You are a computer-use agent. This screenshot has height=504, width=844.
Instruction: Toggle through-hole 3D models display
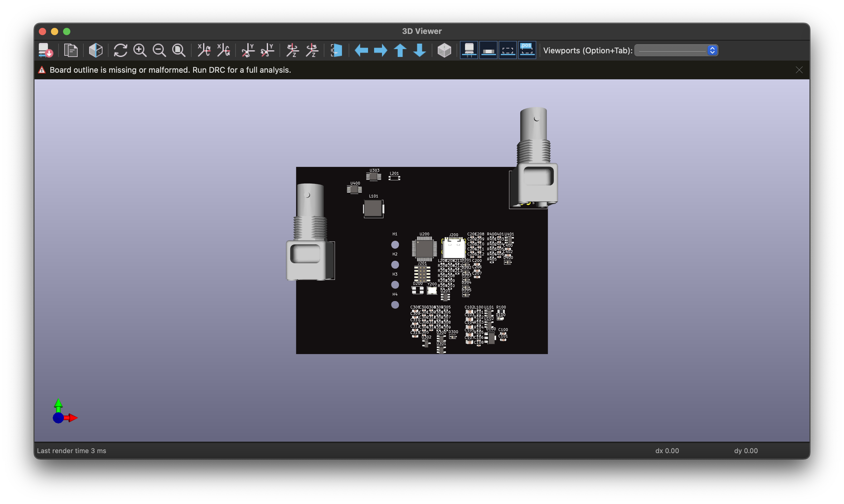tap(469, 50)
